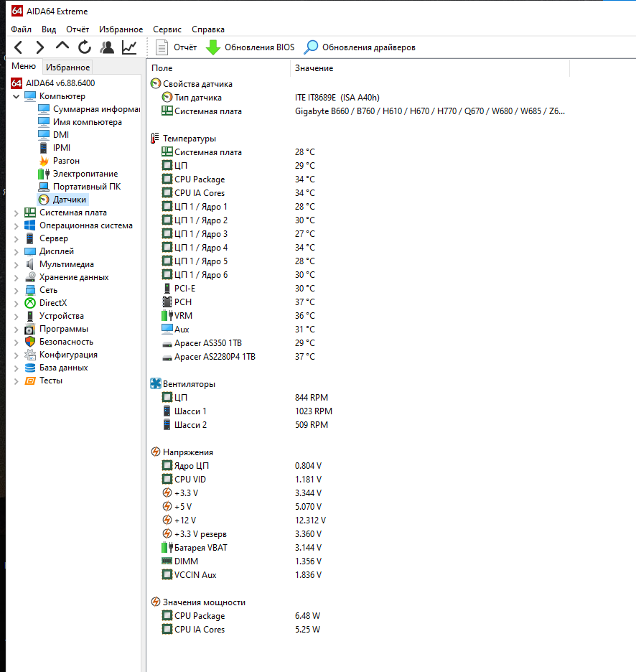Click the Разгон flame icon

click(x=44, y=161)
